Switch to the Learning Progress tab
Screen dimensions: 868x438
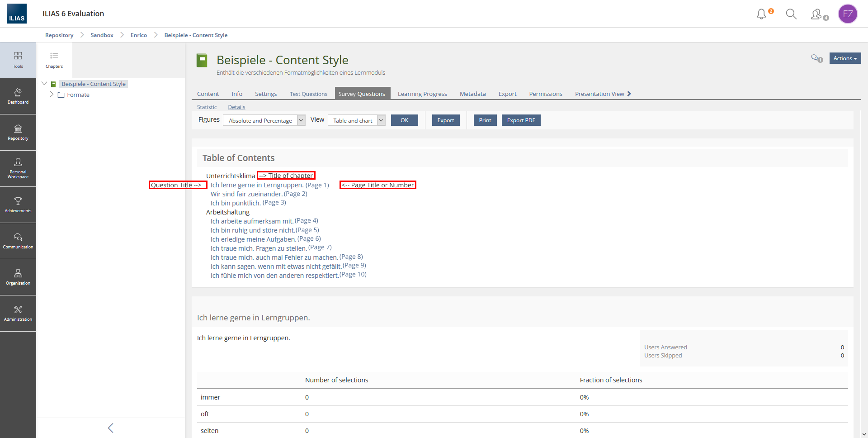click(422, 94)
